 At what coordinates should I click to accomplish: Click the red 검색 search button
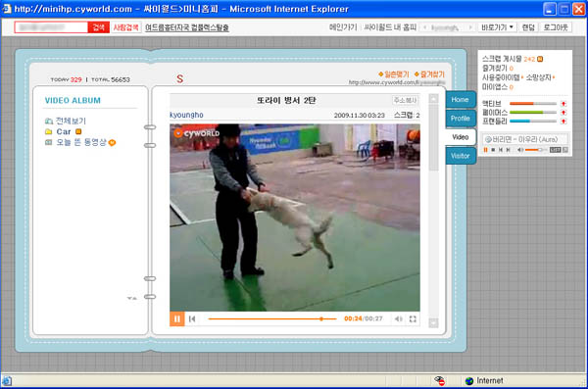(98, 27)
